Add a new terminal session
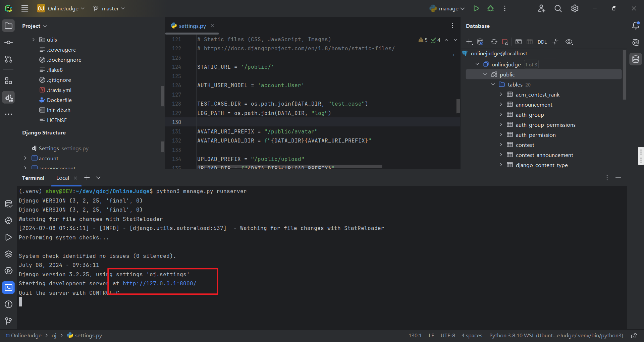This screenshot has width=644, height=342. pyautogui.click(x=87, y=178)
